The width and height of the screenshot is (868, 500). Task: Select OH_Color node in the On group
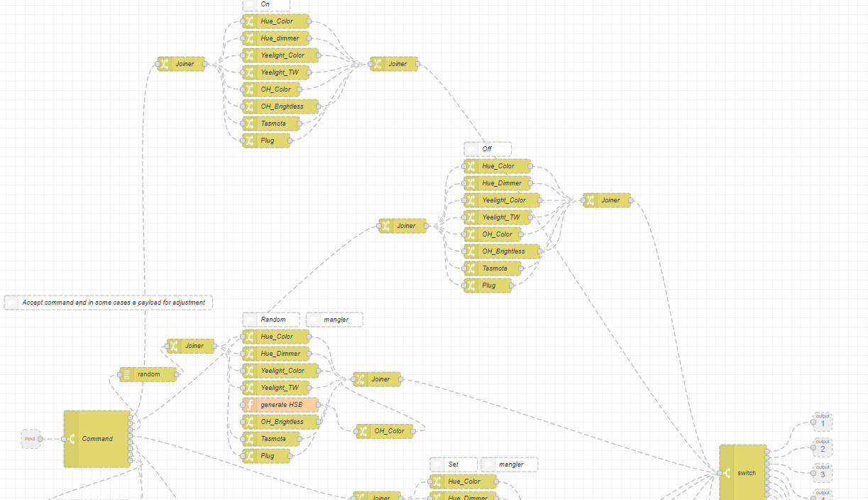272,89
